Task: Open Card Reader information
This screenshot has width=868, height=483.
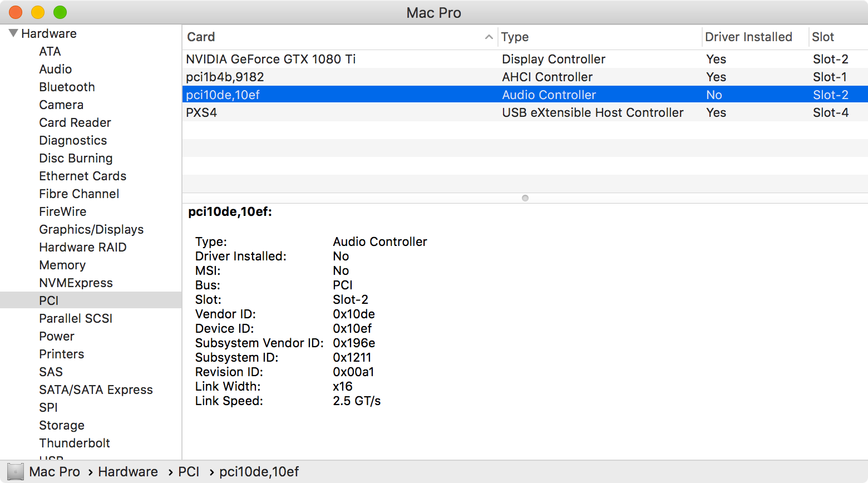Action: (x=75, y=122)
